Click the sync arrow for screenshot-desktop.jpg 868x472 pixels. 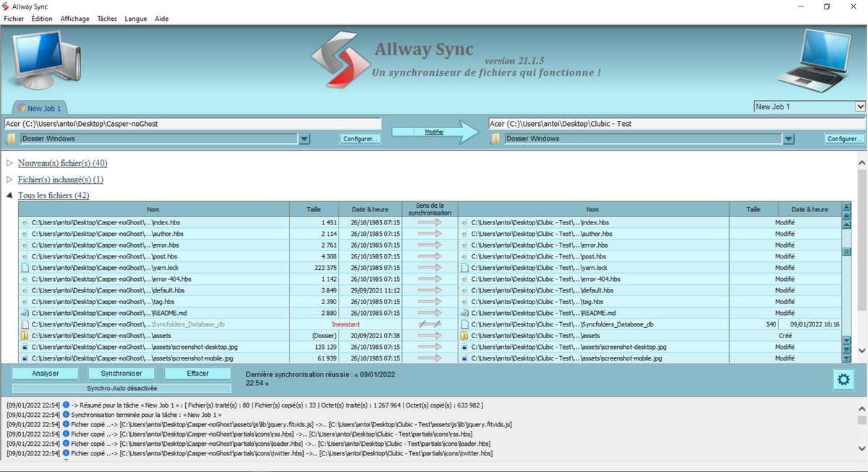[x=430, y=347]
